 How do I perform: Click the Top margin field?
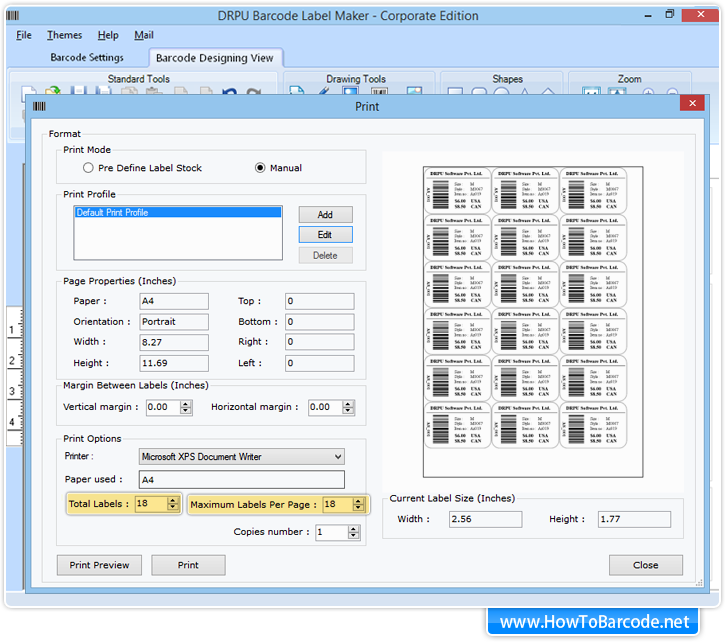pos(319,301)
